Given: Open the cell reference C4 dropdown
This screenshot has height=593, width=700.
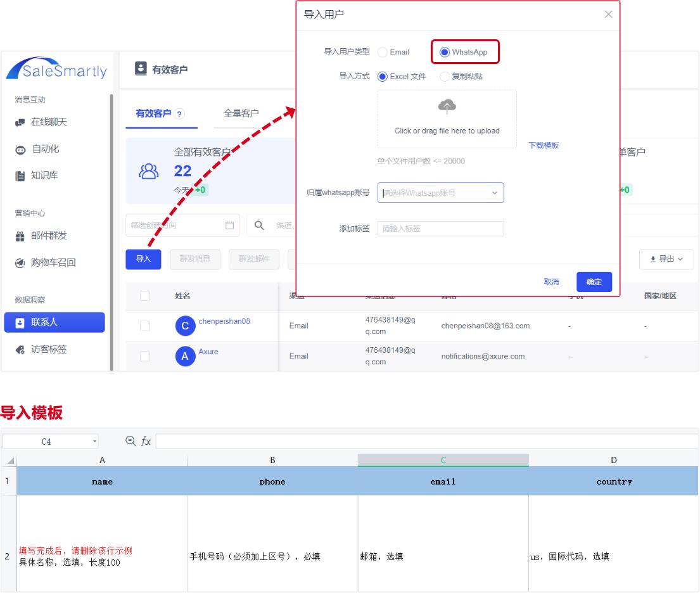Looking at the screenshot, I should (x=95, y=442).
